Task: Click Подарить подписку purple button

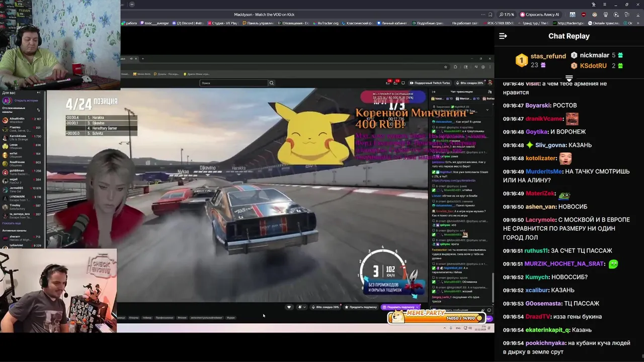Action: coord(400,307)
